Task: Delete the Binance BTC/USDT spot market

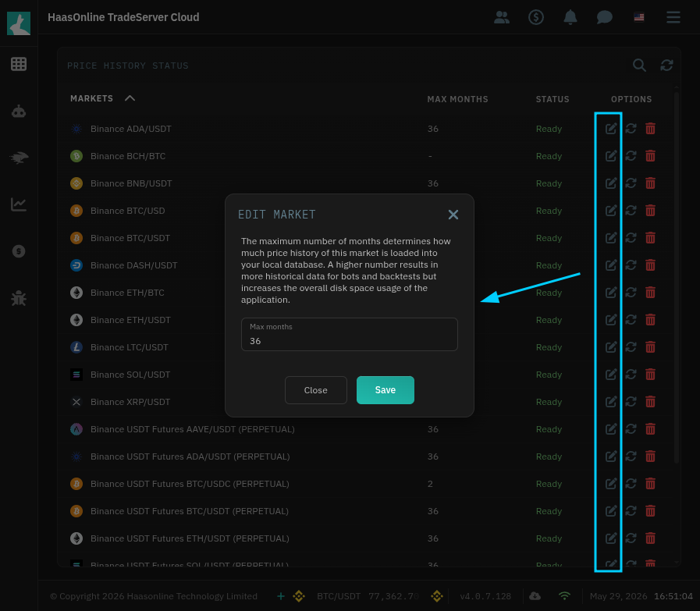Action: point(651,238)
